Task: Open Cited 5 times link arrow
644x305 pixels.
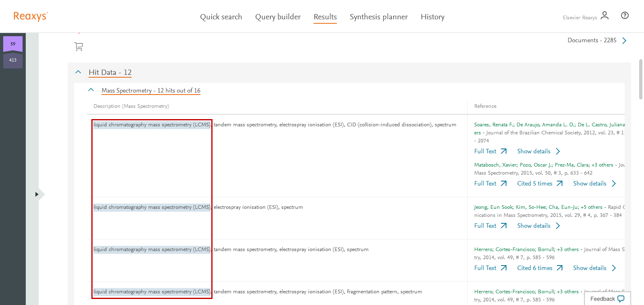Action: point(559,183)
